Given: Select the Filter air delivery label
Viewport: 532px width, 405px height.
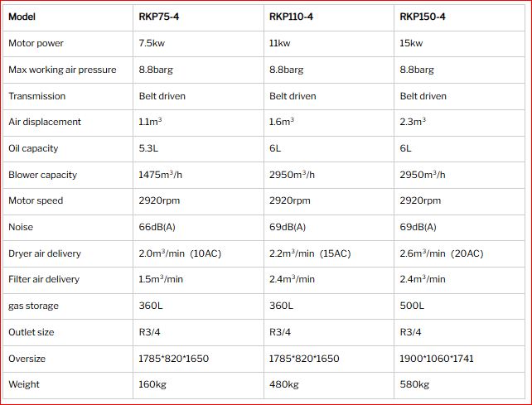Looking at the screenshot, I should 44,279.
